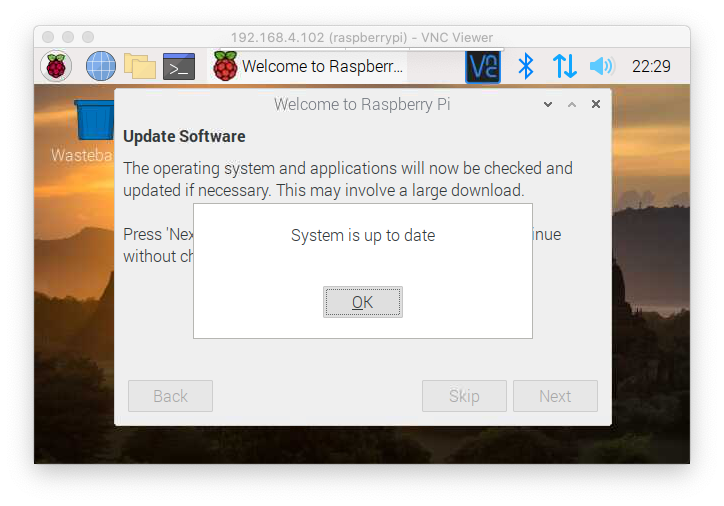Click the 'System is up to date' message
Screen dimensions: 724x506
[x=363, y=235]
